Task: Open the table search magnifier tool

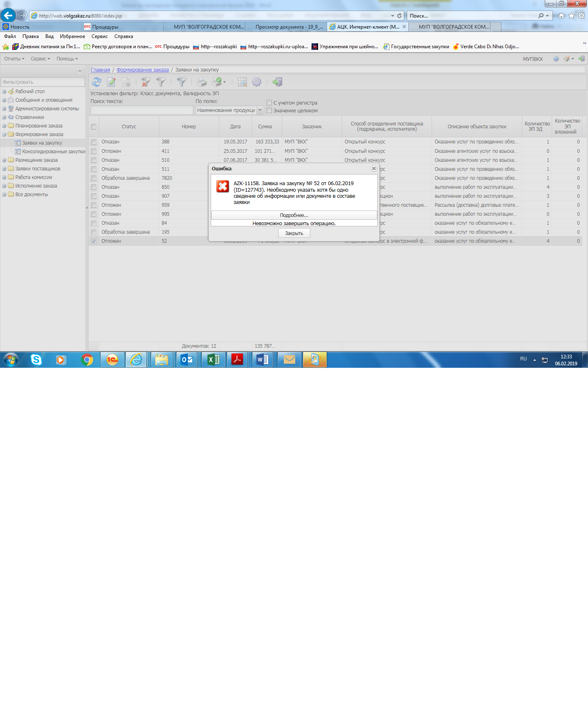Action: click(242, 82)
